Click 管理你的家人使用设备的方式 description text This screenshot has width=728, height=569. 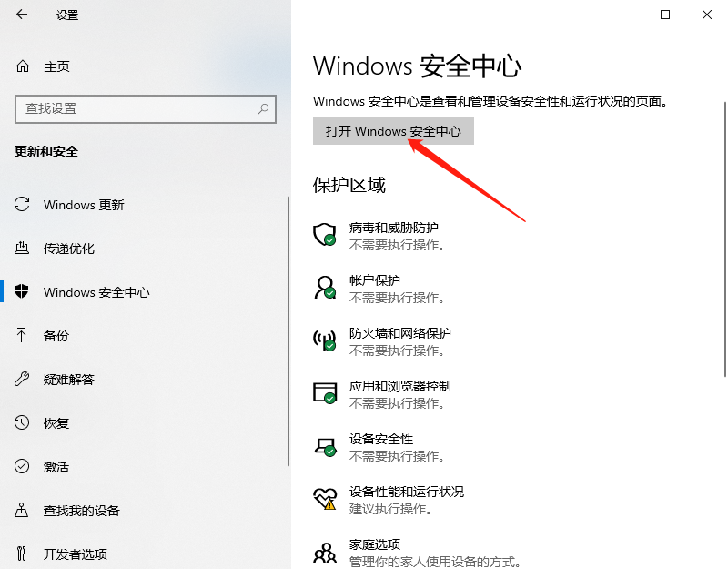[x=434, y=562]
